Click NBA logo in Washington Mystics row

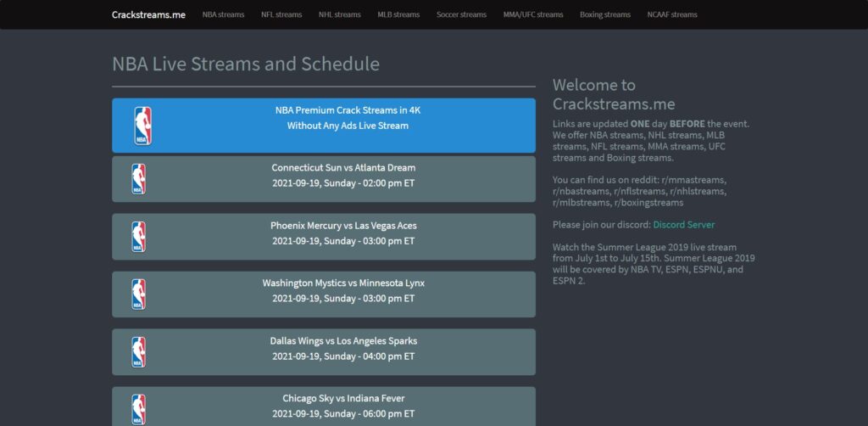click(x=138, y=294)
